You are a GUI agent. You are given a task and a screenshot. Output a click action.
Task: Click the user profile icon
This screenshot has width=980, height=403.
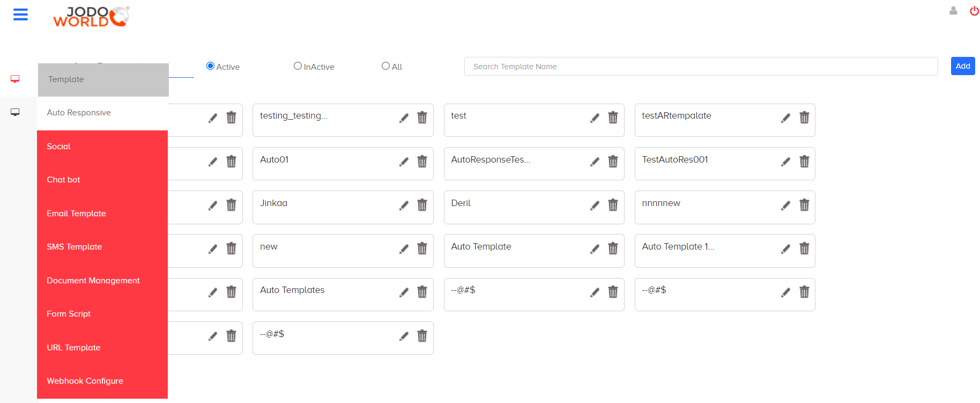tap(953, 11)
